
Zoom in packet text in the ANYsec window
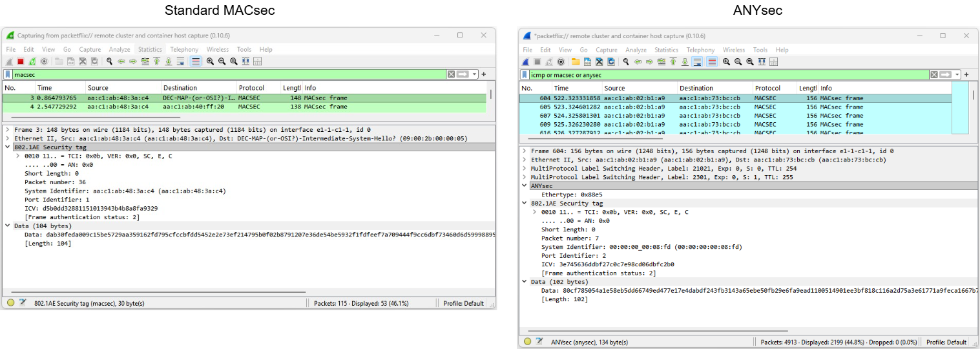(x=726, y=61)
